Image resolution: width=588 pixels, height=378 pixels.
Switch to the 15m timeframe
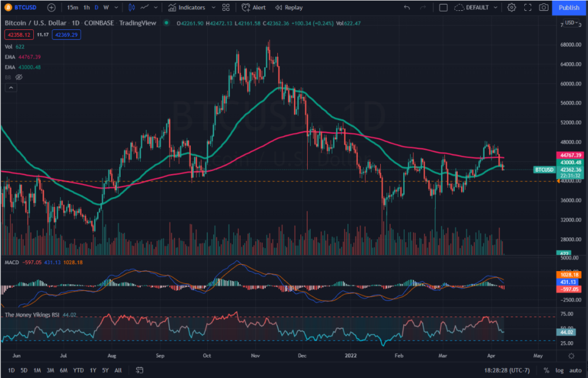[72, 7]
